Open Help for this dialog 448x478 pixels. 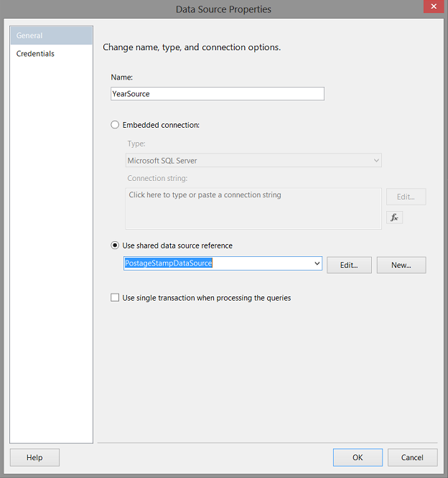pos(34,457)
